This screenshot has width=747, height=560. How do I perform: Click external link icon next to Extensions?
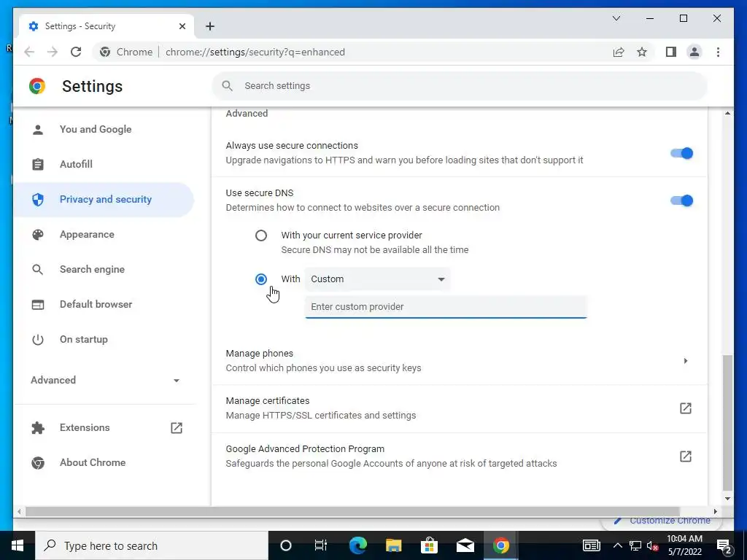tap(177, 427)
